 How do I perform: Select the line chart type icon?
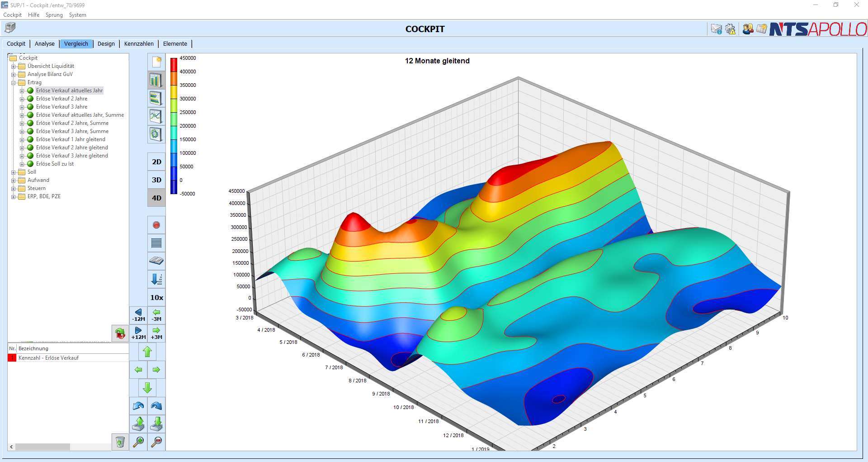[x=156, y=116]
